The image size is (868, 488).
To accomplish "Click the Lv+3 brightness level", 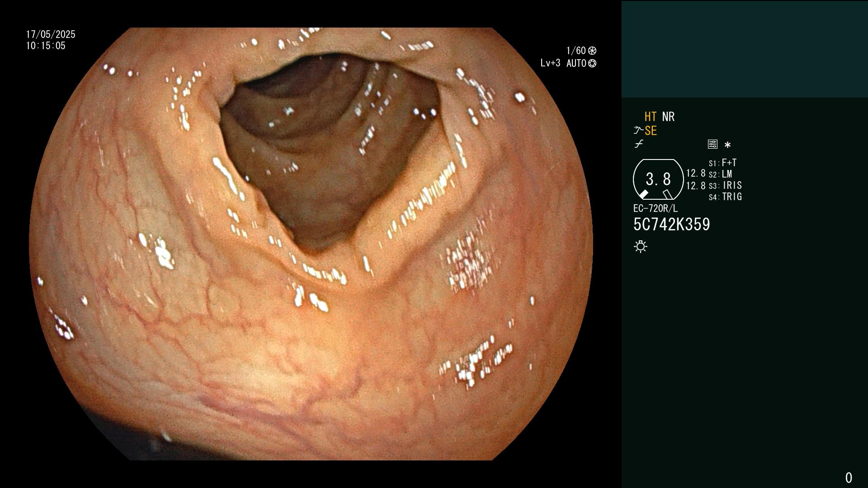I will [x=550, y=63].
